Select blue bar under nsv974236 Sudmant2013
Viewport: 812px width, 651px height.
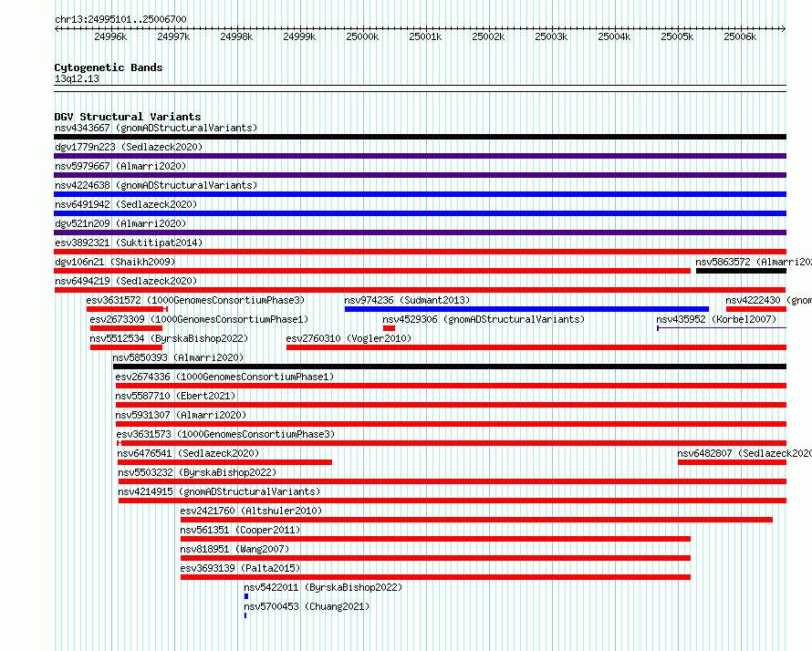tap(526, 309)
